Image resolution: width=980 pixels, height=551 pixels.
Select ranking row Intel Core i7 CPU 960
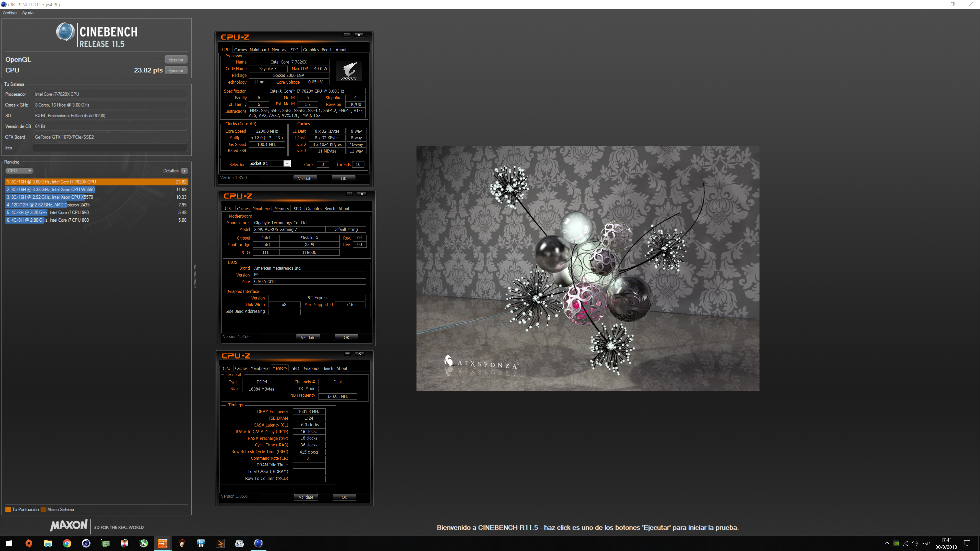(x=97, y=212)
